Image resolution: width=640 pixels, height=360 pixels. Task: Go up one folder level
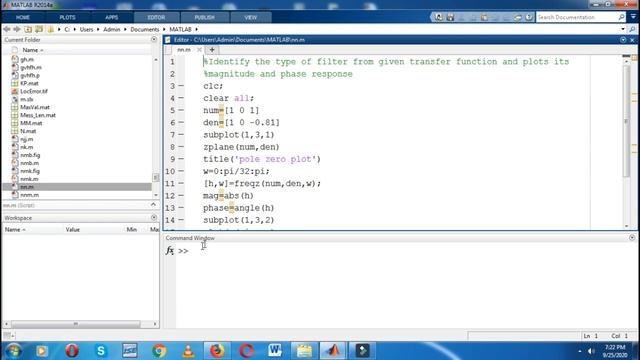(x=28, y=29)
